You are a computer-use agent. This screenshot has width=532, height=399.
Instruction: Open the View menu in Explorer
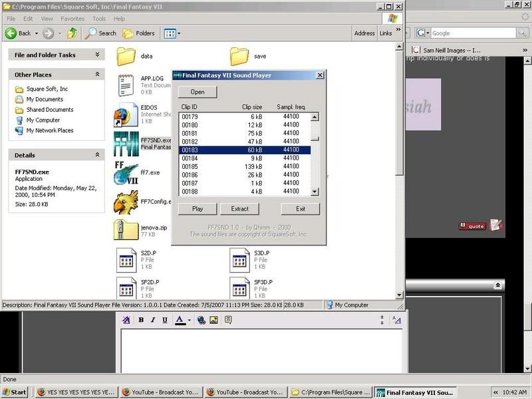(47, 19)
